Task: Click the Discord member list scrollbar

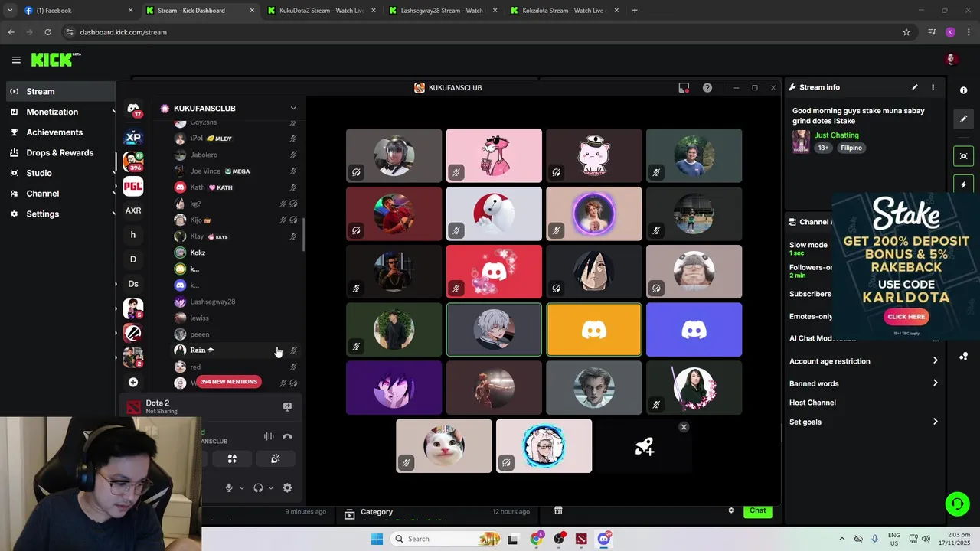Action: coord(303,233)
